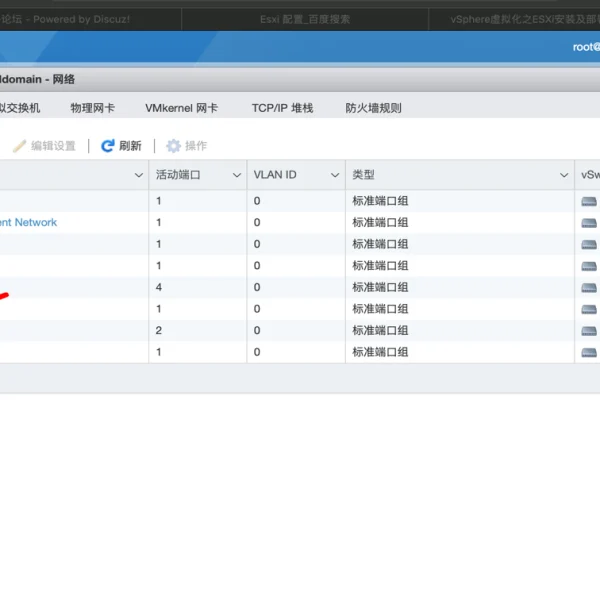Click the vSwitch icon in the first row
This screenshot has height=600, width=600.
click(589, 201)
